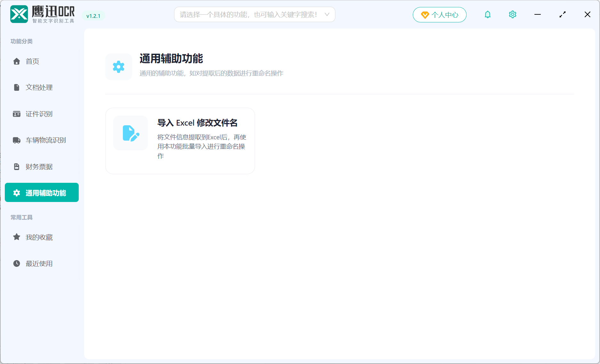Click the function search input field

coord(254,15)
